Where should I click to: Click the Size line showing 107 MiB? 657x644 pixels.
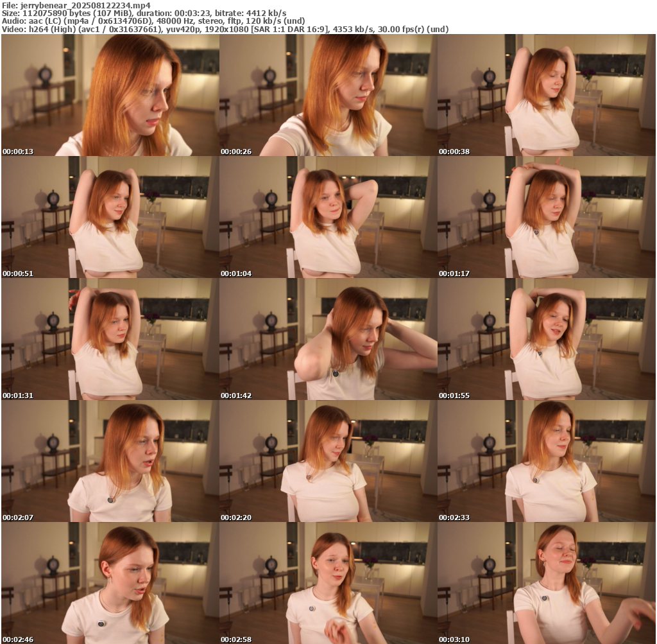coord(144,13)
